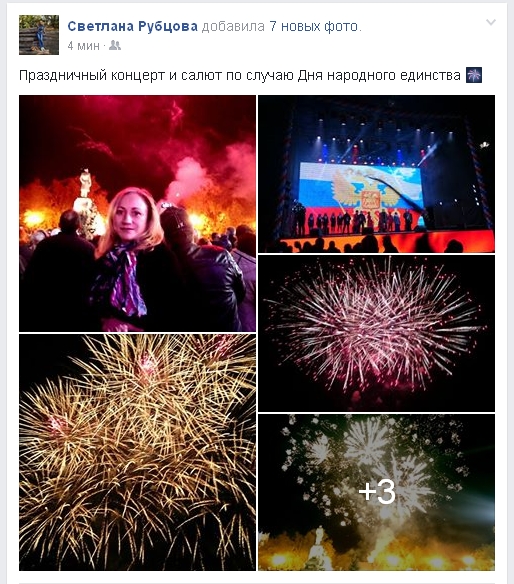
Task: Open the golden fireworks photo
Action: click(x=137, y=452)
